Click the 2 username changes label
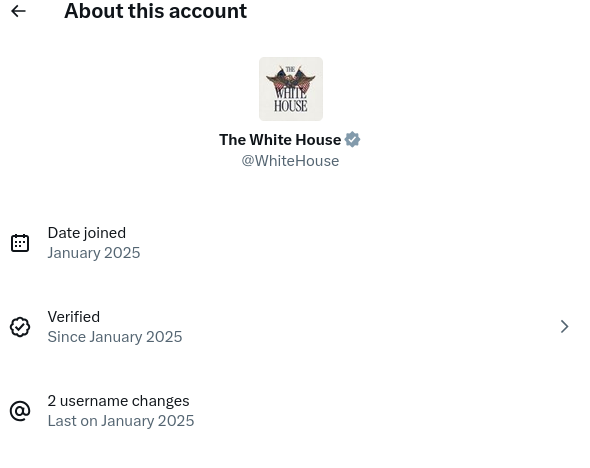The height and width of the screenshot is (468, 590). click(x=118, y=401)
